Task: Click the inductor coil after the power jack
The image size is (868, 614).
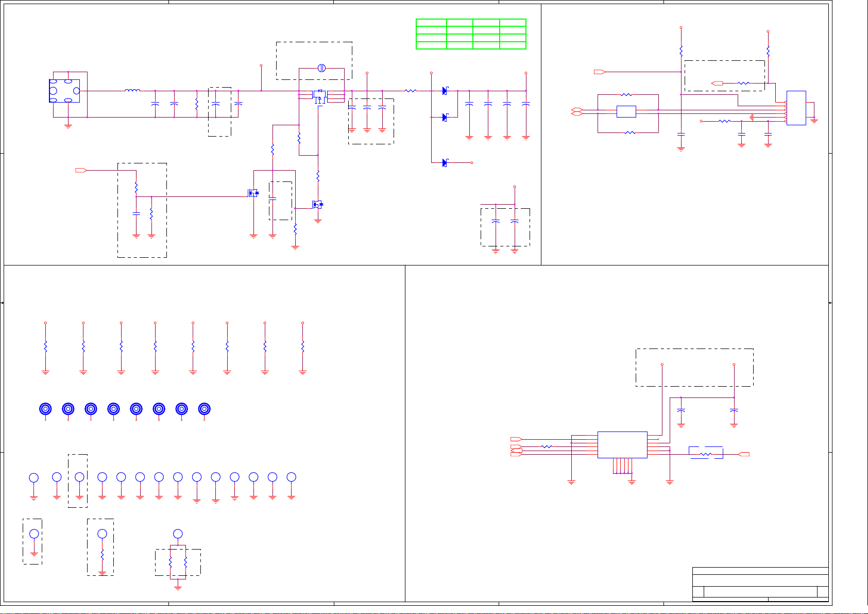Action: tap(132, 91)
